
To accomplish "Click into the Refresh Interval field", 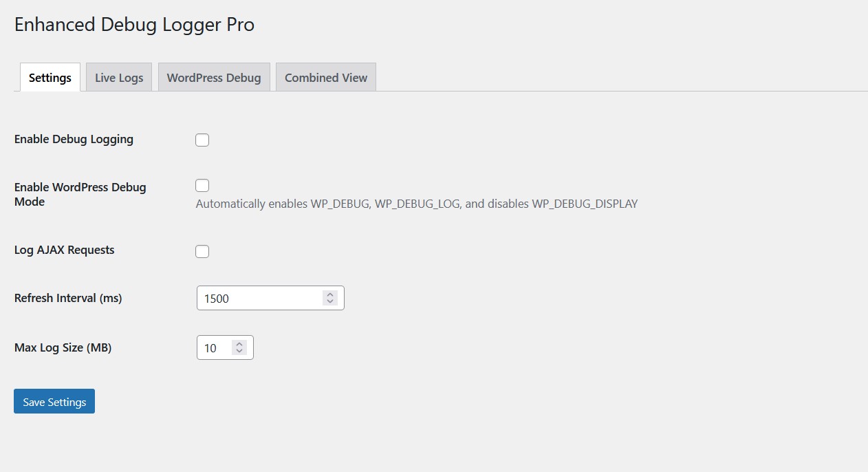I will [270, 298].
